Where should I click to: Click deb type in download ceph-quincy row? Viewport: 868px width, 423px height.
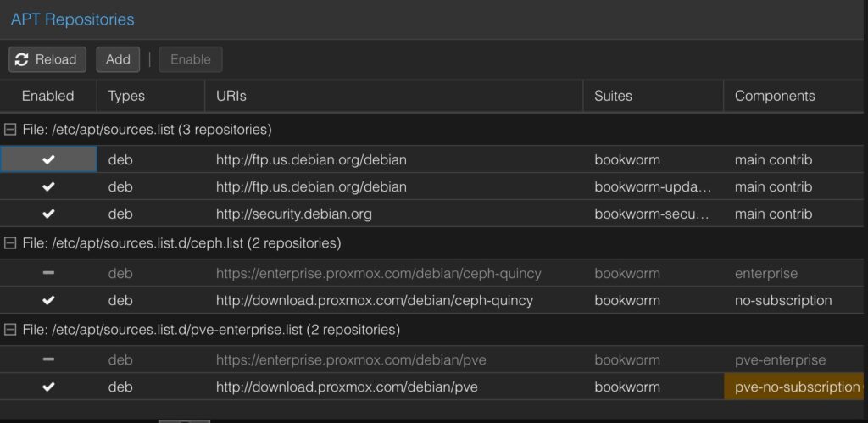[x=120, y=301]
